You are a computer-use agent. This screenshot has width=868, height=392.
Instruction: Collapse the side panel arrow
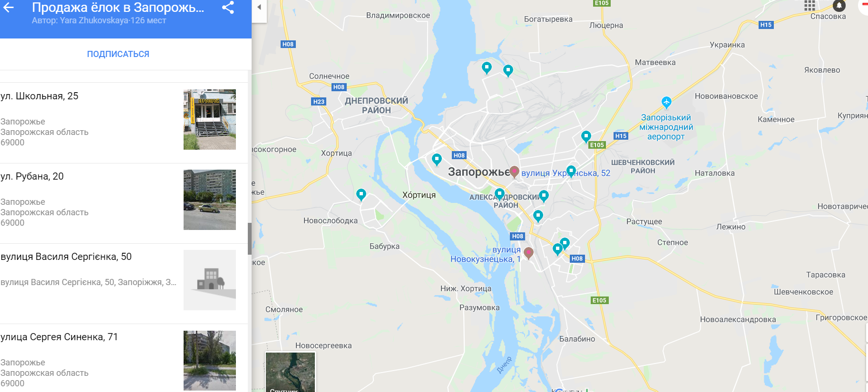point(259,7)
